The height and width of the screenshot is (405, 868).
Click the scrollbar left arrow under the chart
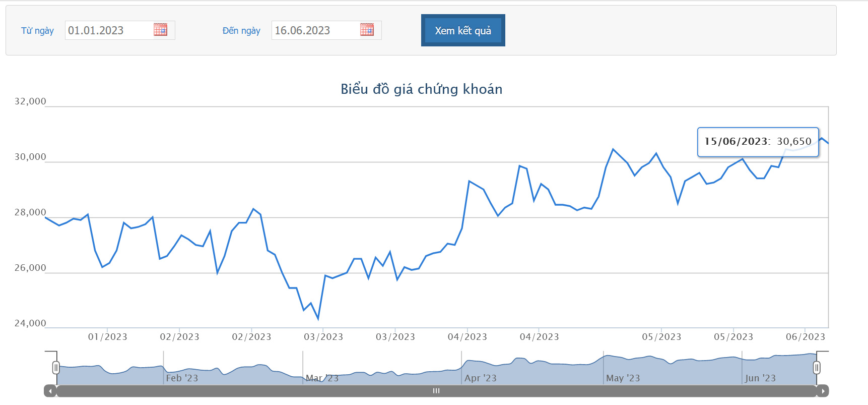point(50,391)
